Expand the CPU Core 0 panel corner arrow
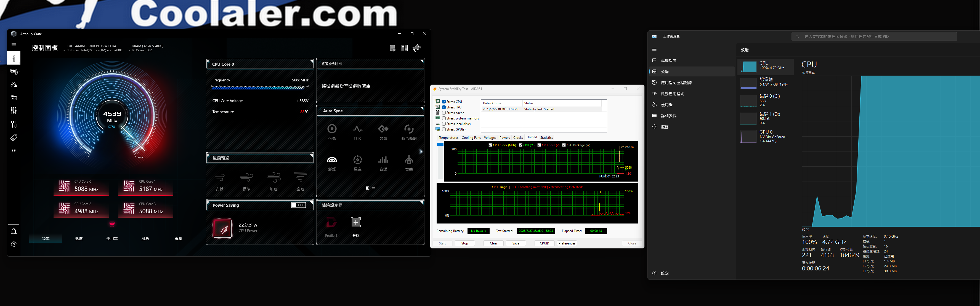This screenshot has height=306, width=980. [311, 61]
